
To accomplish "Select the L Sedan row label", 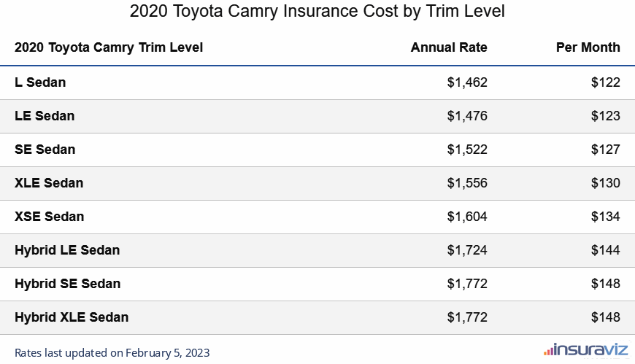I will point(40,82).
